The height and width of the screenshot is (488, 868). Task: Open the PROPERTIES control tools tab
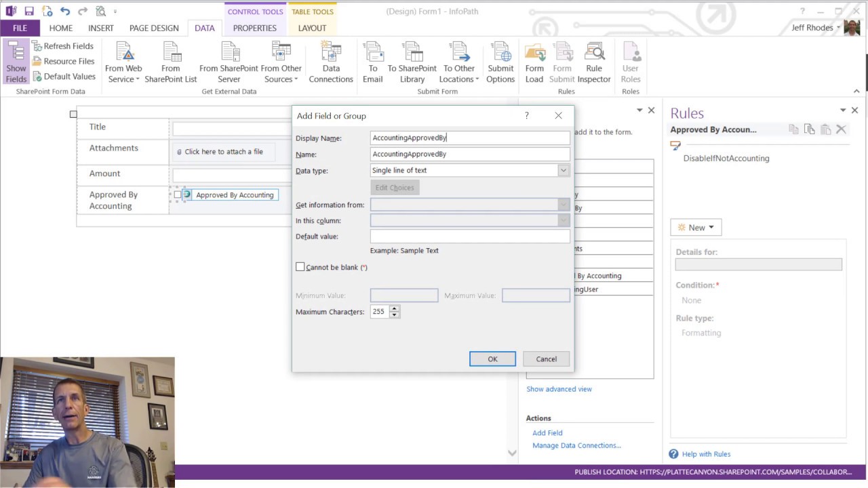click(255, 28)
